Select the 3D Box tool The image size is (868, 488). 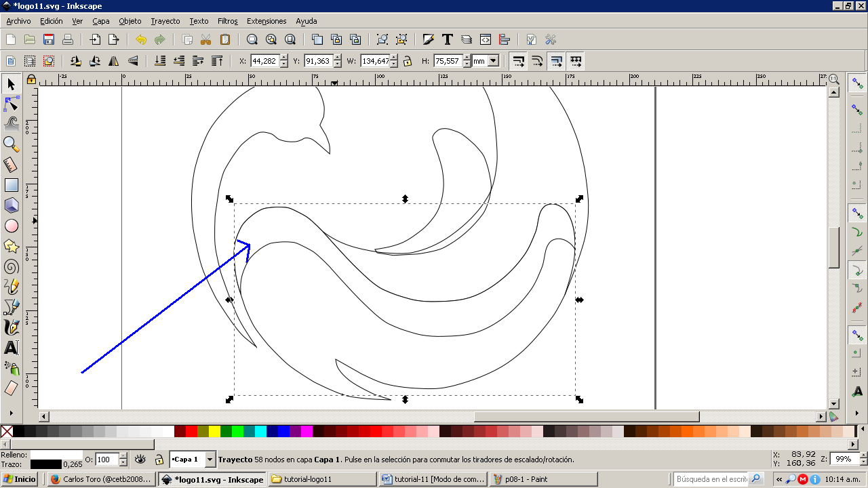click(11, 205)
